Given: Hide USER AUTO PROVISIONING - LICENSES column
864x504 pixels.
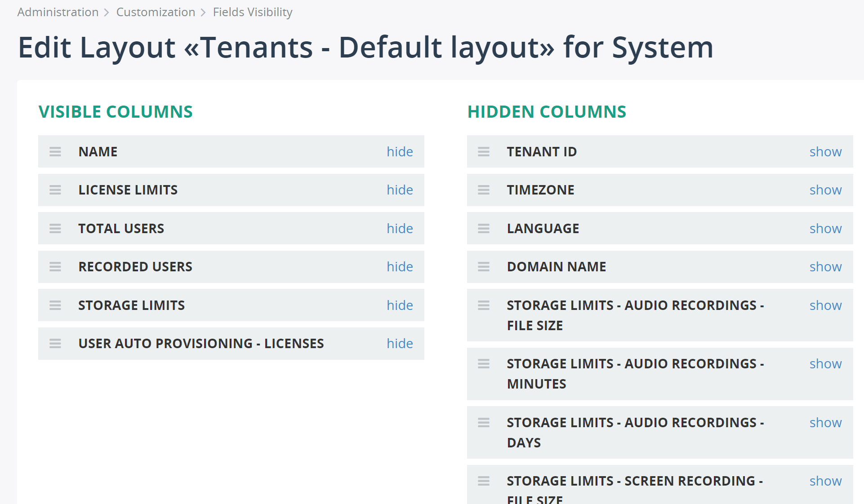Looking at the screenshot, I should [400, 344].
